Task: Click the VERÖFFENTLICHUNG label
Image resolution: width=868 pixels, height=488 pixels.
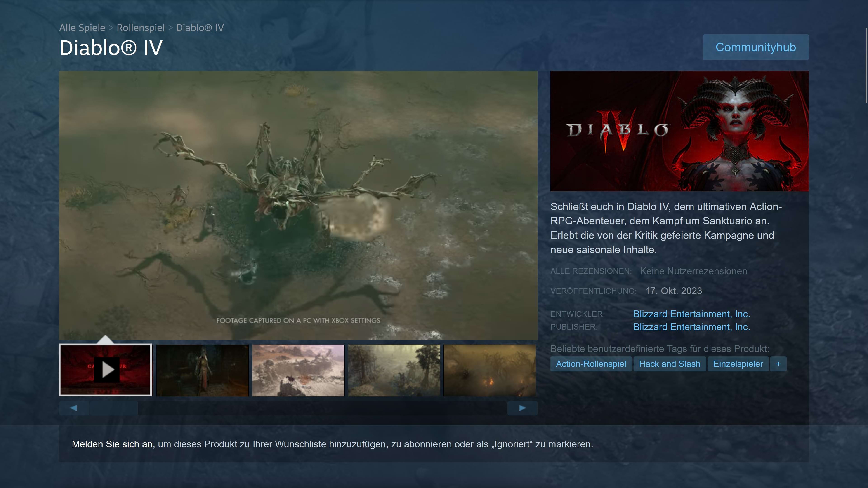Action: (593, 291)
